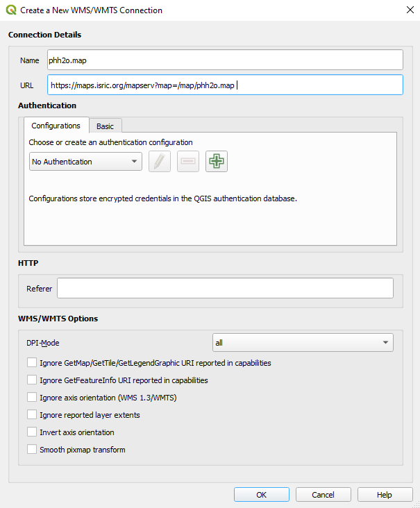Toggle Ignore axis orientation (WMS 1.3/WMTS)
Image resolution: width=420 pixels, height=508 pixels.
point(32,397)
